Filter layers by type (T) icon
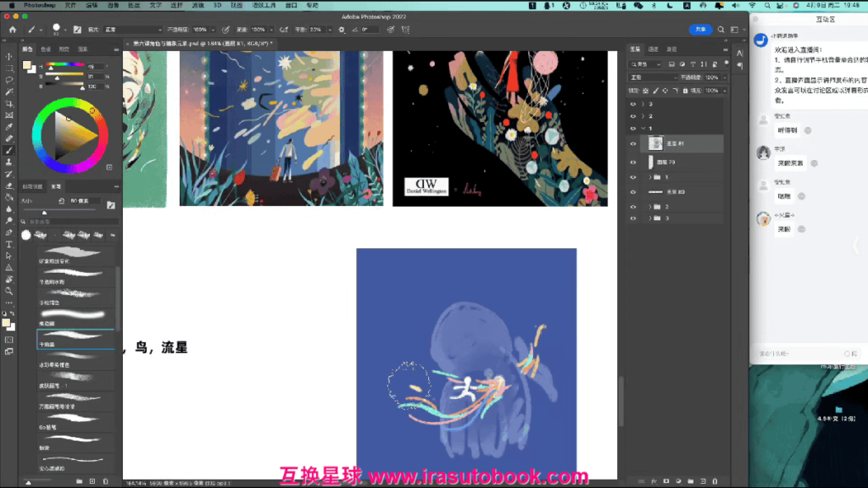868x488 pixels. click(x=693, y=64)
